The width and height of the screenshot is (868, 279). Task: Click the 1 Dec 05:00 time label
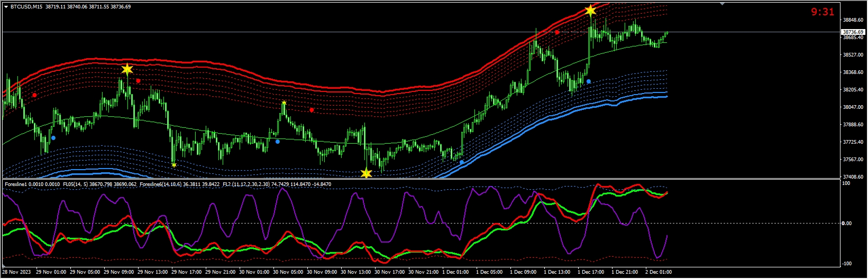pyautogui.click(x=489, y=272)
